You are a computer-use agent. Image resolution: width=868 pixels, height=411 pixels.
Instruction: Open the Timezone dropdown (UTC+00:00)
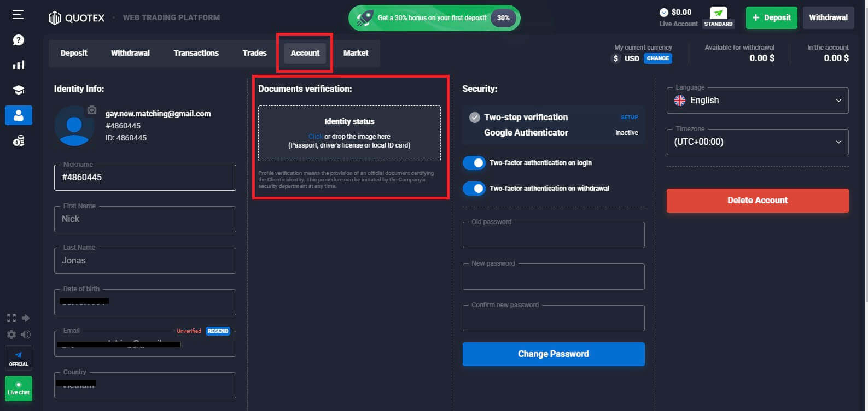757,142
